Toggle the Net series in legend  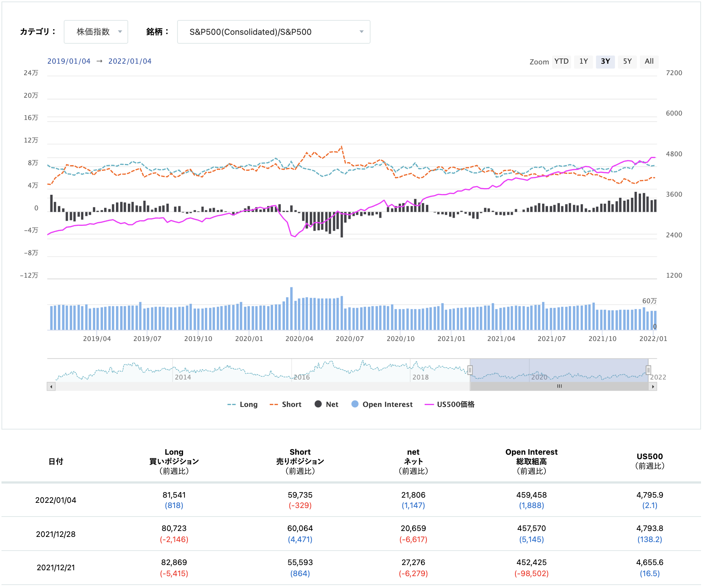[326, 404]
